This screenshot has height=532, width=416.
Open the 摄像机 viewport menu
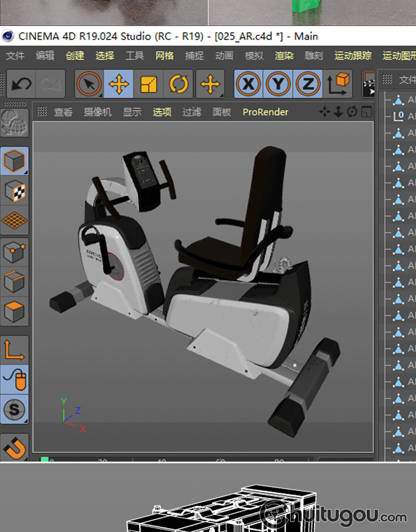point(98,112)
